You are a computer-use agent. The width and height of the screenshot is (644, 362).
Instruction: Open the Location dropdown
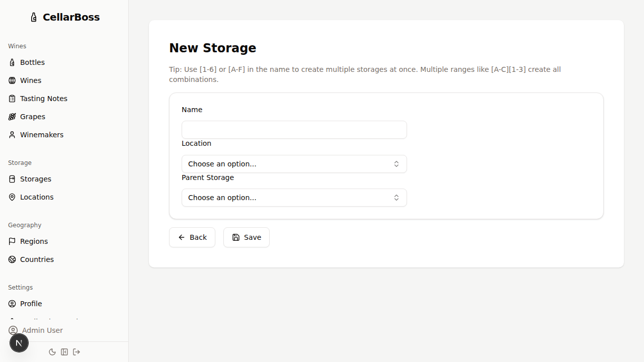click(294, 163)
